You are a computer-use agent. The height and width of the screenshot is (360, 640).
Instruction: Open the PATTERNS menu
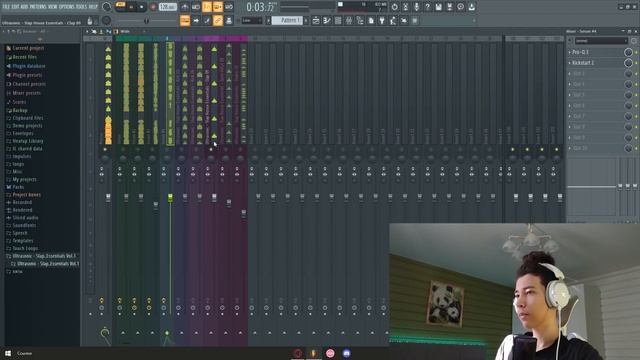pyautogui.click(x=38, y=7)
